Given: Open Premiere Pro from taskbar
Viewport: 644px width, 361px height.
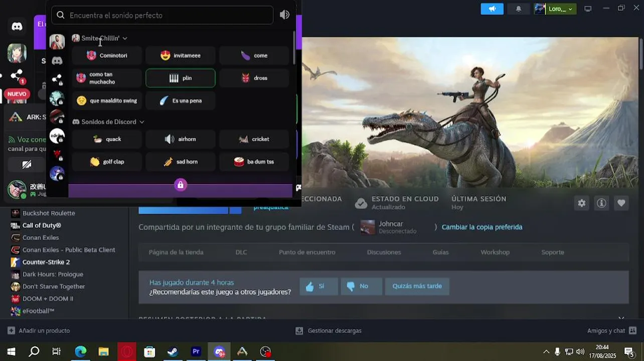Looking at the screenshot, I should pyautogui.click(x=196, y=352).
